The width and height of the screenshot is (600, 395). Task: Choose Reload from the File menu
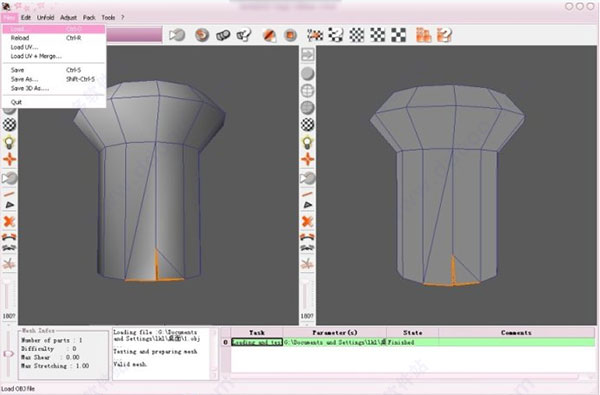coord(54,38)
